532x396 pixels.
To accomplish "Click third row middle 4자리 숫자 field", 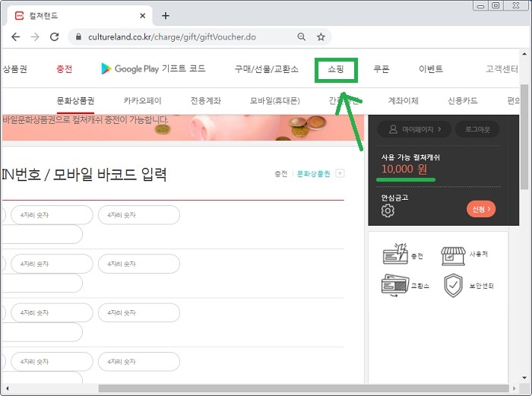I will (x=52, y=312).
